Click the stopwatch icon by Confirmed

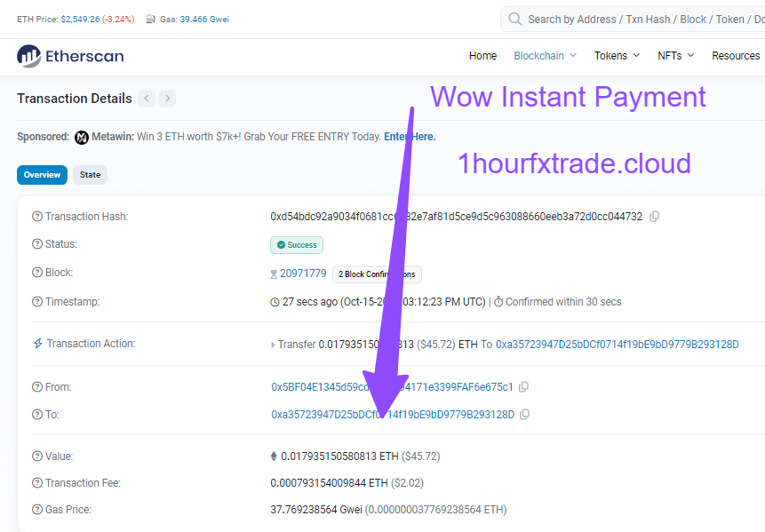(x=498, y=302)
